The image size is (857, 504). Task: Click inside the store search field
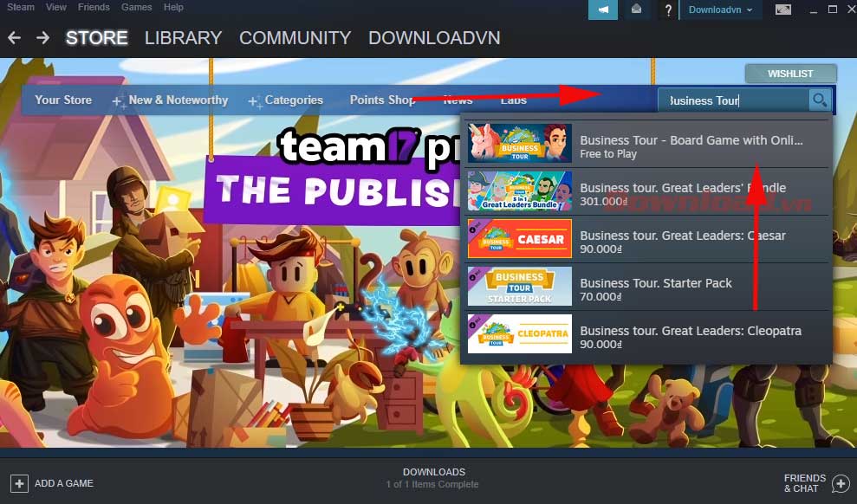(x=733, y=100)
